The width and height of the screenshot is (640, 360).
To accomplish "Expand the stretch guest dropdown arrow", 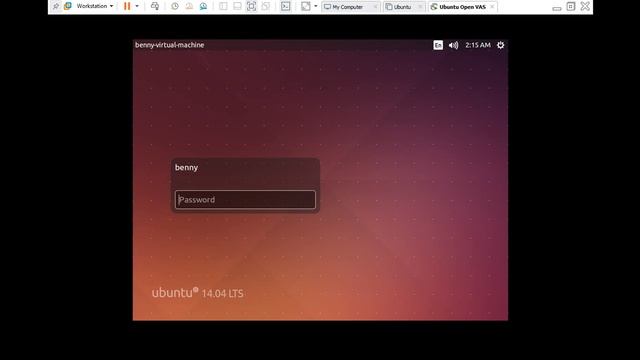I will coord(316,6).
